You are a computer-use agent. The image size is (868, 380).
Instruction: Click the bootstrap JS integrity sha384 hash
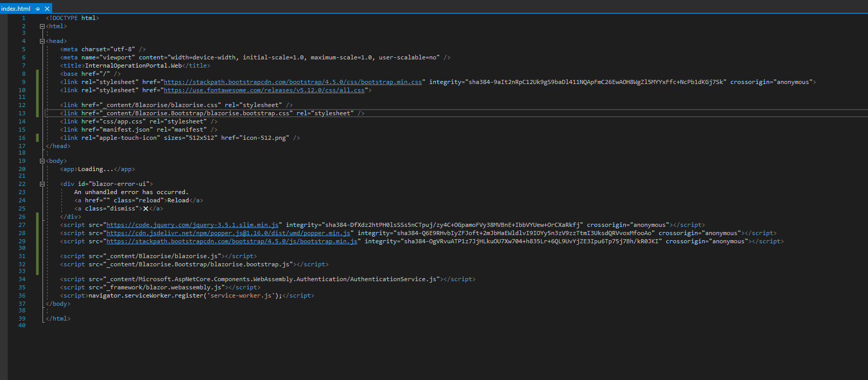[x=533, y=241]
